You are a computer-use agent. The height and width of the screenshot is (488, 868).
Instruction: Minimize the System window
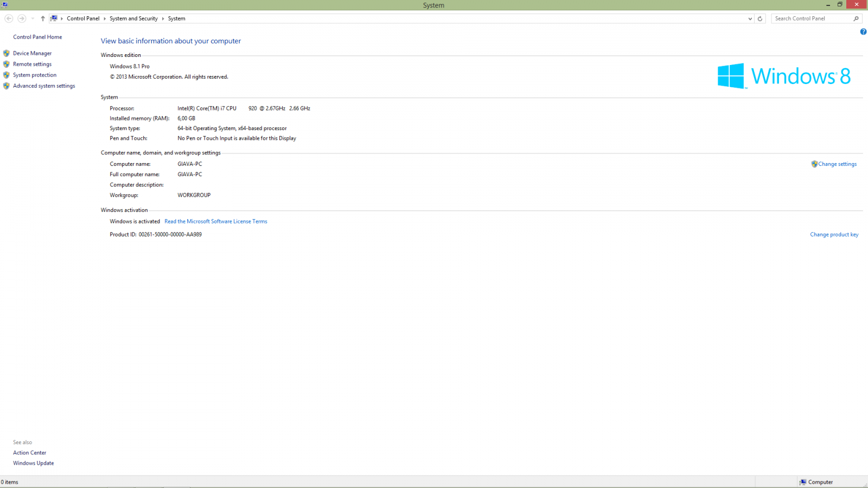coord(828,5)
